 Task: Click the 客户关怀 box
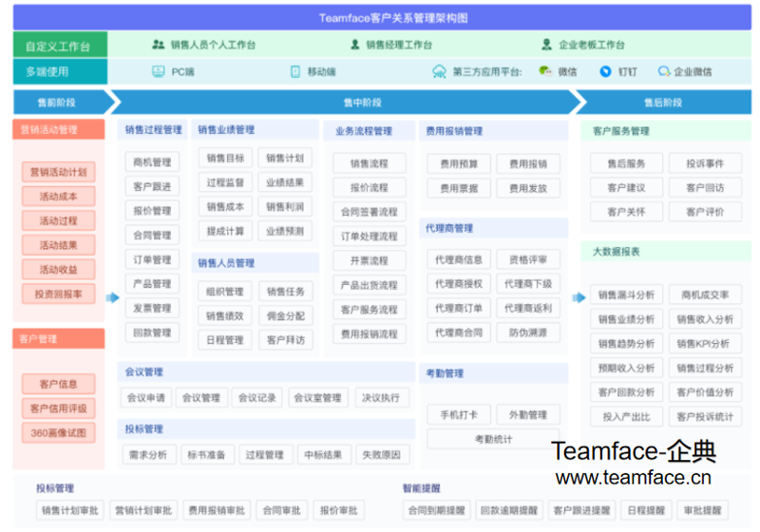point(626,212)
